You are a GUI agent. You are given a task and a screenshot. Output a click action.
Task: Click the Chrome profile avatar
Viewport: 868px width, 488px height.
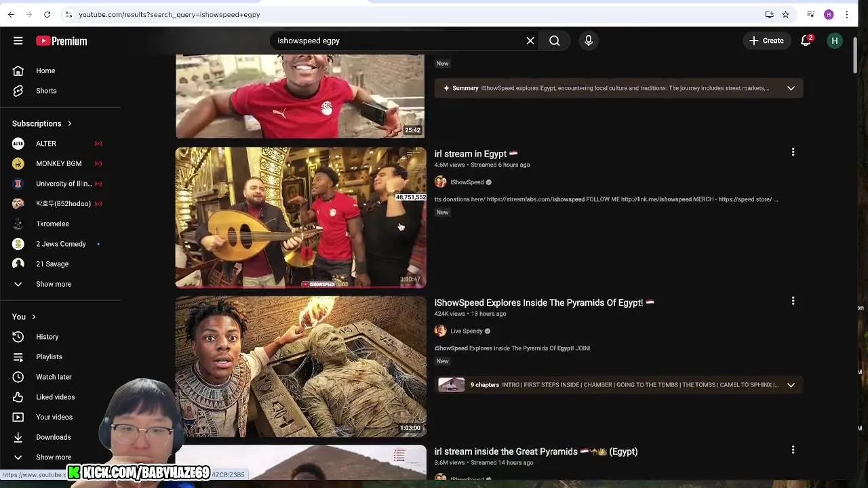(829, 14)
